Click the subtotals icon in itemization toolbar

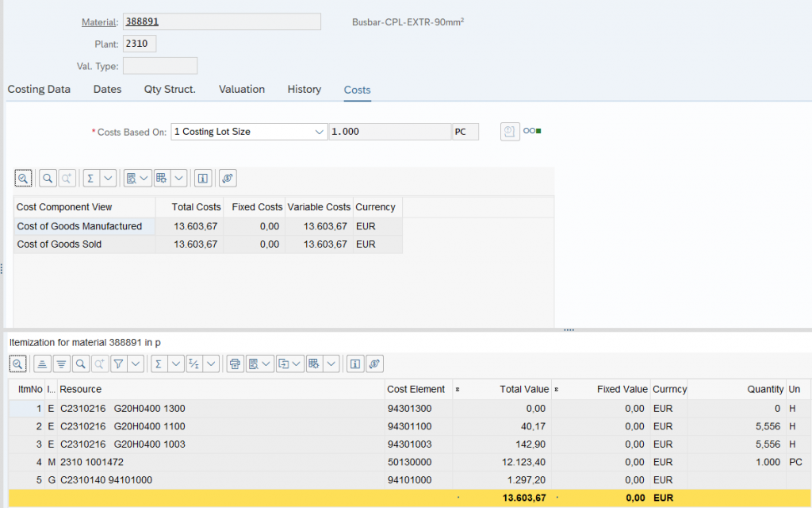coord(194,364)
